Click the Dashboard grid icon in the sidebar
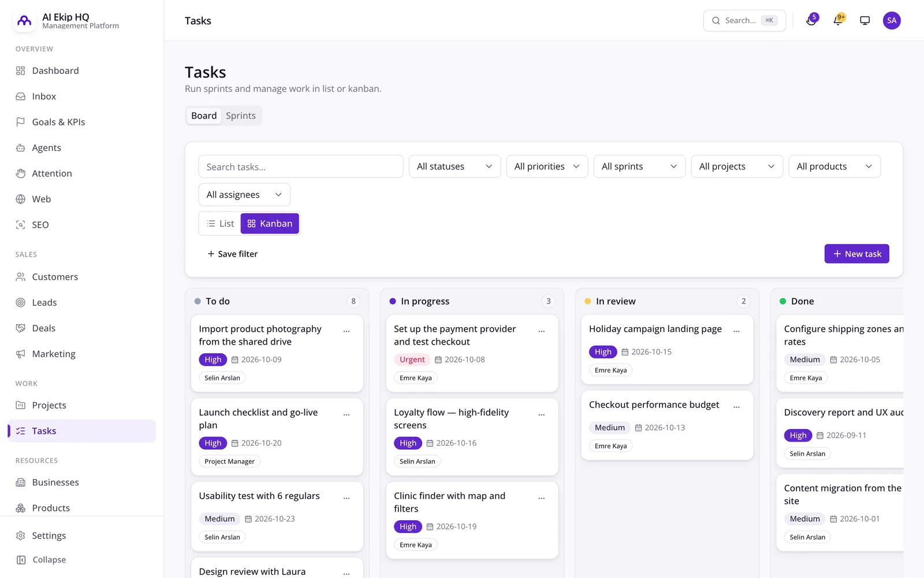Image resolution: width=924 pixels, height=578 pixels. (21, 71)
